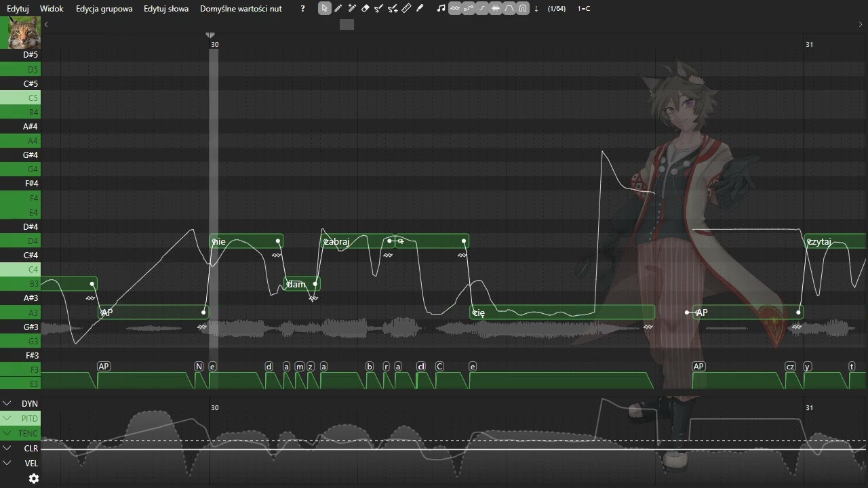
Task: Open expression settings gear icon
Action: click(34, 479)
